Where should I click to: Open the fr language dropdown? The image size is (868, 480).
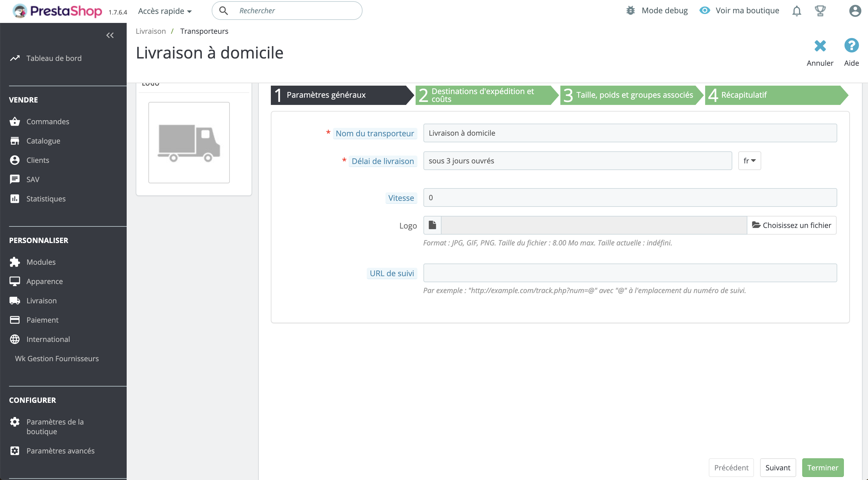click(x=749, y=161)
